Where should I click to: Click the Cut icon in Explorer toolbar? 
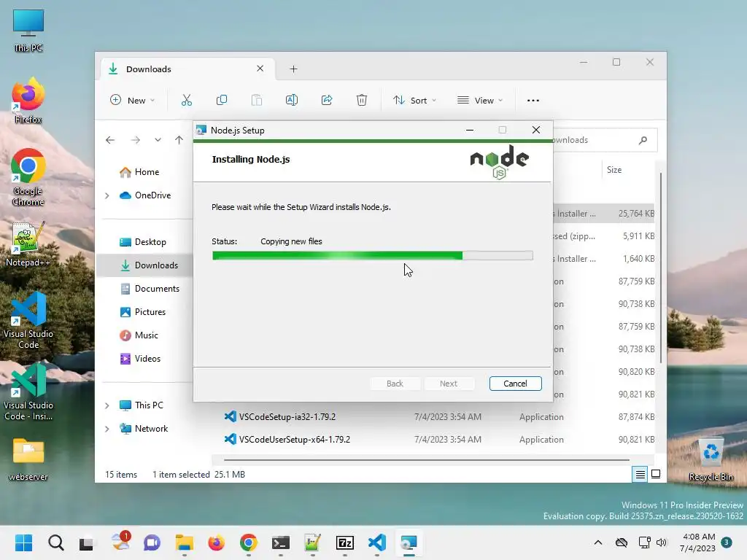click(x=187, y=100)
